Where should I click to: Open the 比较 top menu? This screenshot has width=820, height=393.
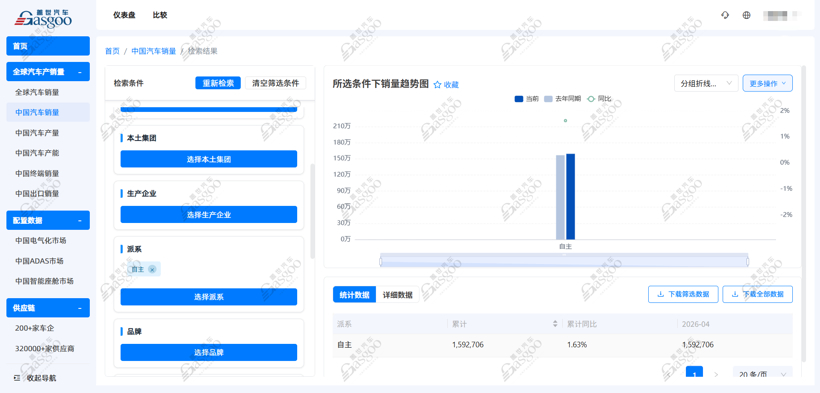[160, 15]
